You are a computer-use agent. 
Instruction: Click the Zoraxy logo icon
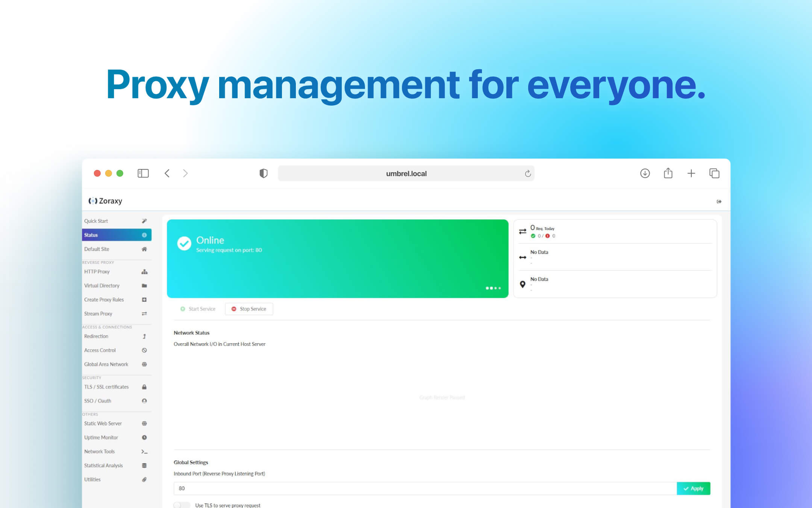point(92,201)
